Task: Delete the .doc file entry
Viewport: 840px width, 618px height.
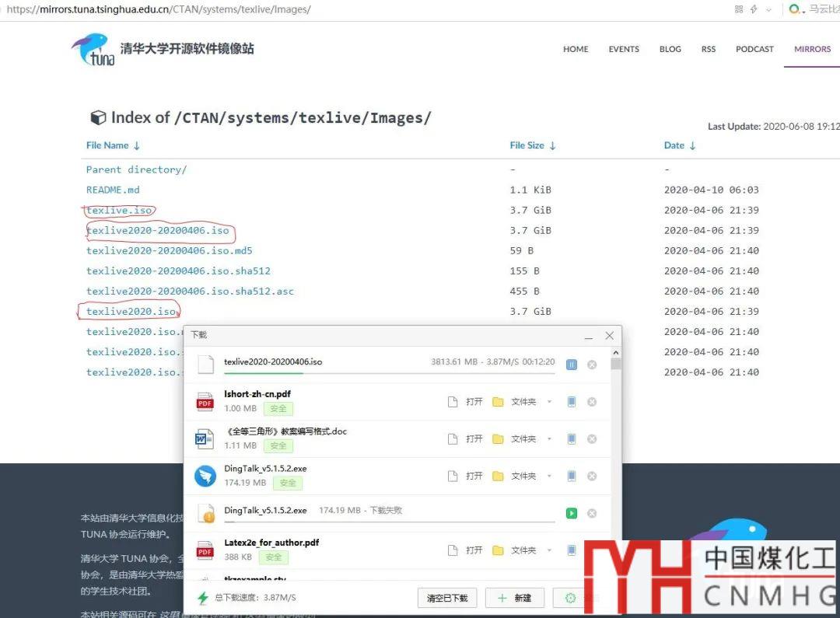Action: pos(592,438)
